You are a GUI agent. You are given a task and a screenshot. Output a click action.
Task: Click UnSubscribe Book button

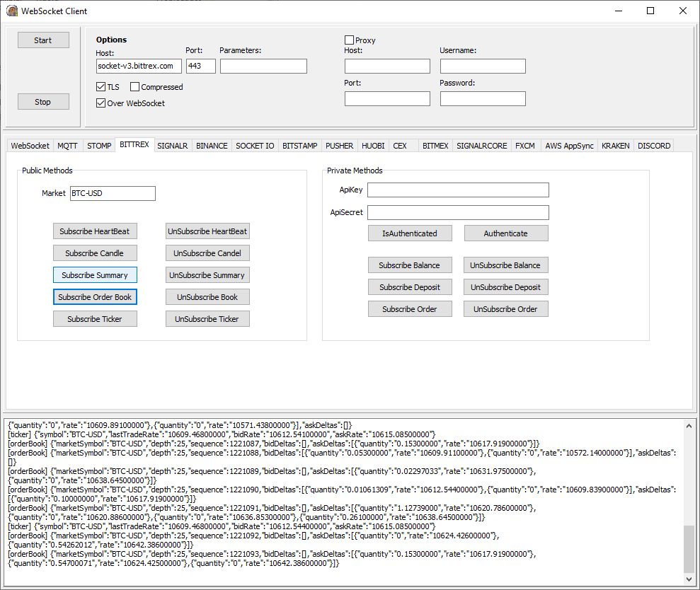[207, 297]
